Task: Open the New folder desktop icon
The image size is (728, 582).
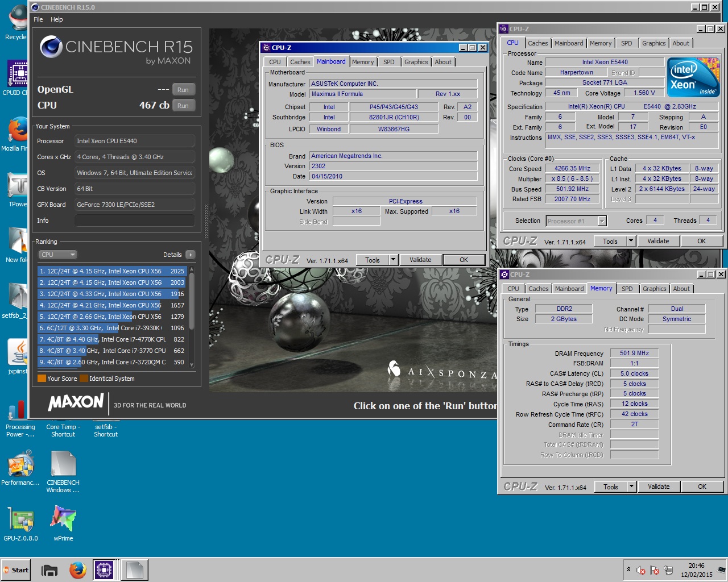Action: point(16,246)
